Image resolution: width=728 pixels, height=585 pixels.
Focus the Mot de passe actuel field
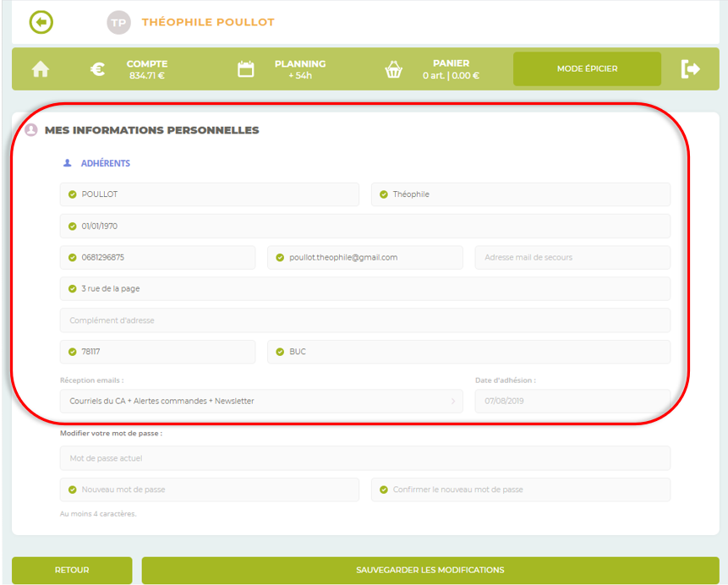(364, 458)
